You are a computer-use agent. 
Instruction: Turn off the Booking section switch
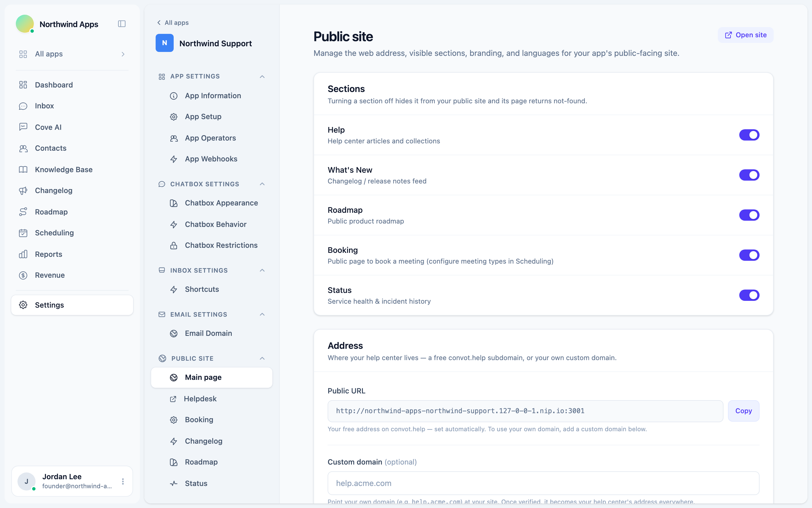(x=749, y=255)
